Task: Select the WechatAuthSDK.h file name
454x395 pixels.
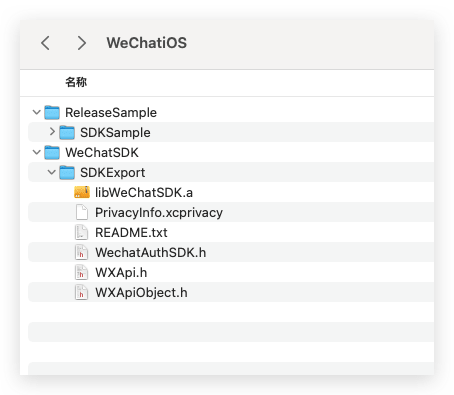Action: click(x=151, y=253)
